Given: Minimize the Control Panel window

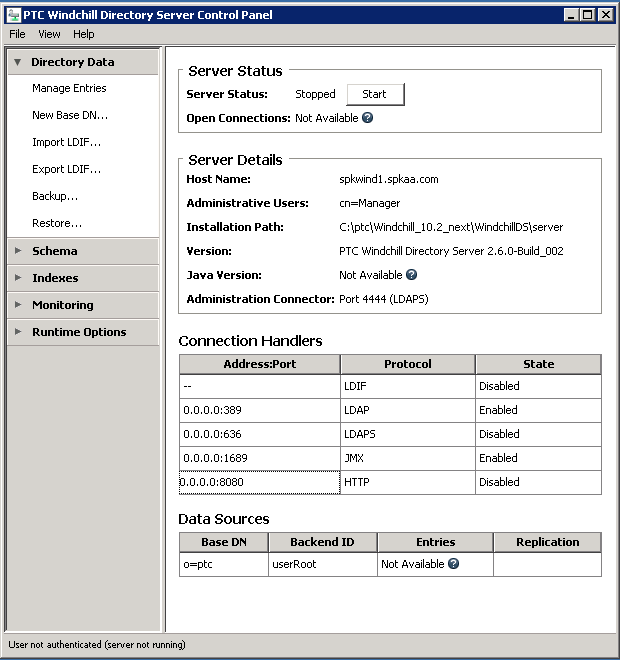Looking at the screenshot, I should point(571,15).
